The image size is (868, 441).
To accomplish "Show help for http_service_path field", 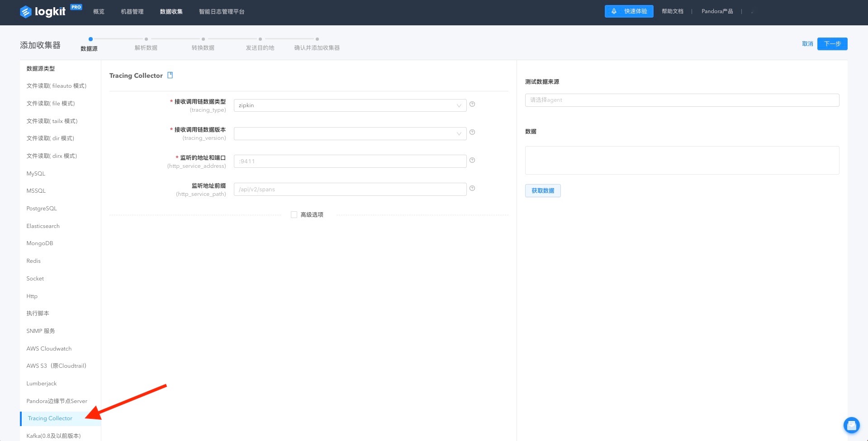I will pyautogui.click(x=472, y=188).
